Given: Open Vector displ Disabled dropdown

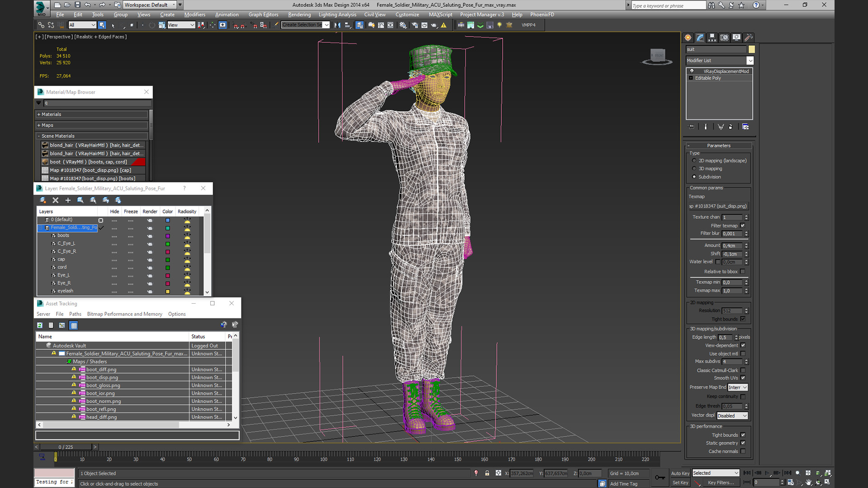Looking at the screenshot, I should 732,416.
